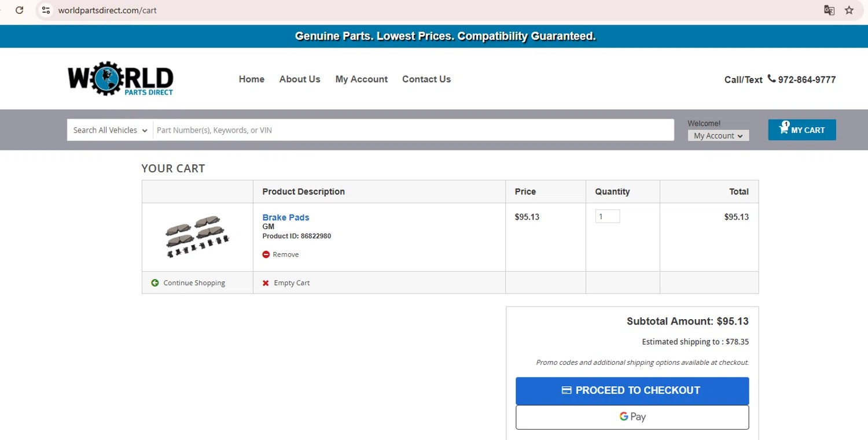
Task: Open About Us navigation item
Action: pyautogui.click(x=300, y=79)
